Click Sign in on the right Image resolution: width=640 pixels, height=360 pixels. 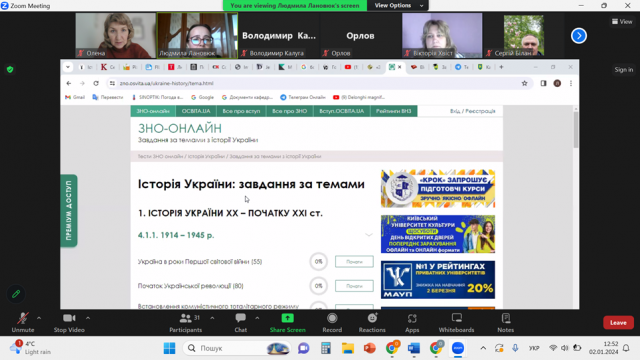coord(624,70)
